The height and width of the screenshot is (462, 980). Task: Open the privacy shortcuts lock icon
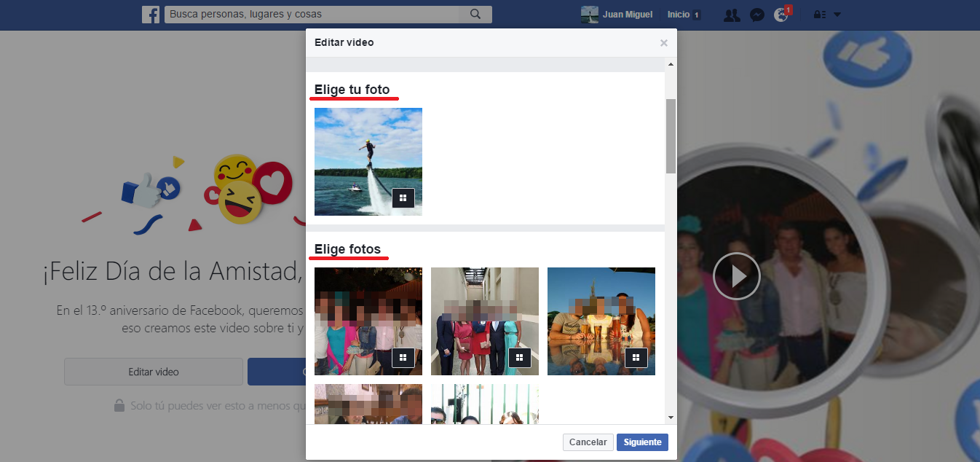pyautogui.click(x=820, y=15)
